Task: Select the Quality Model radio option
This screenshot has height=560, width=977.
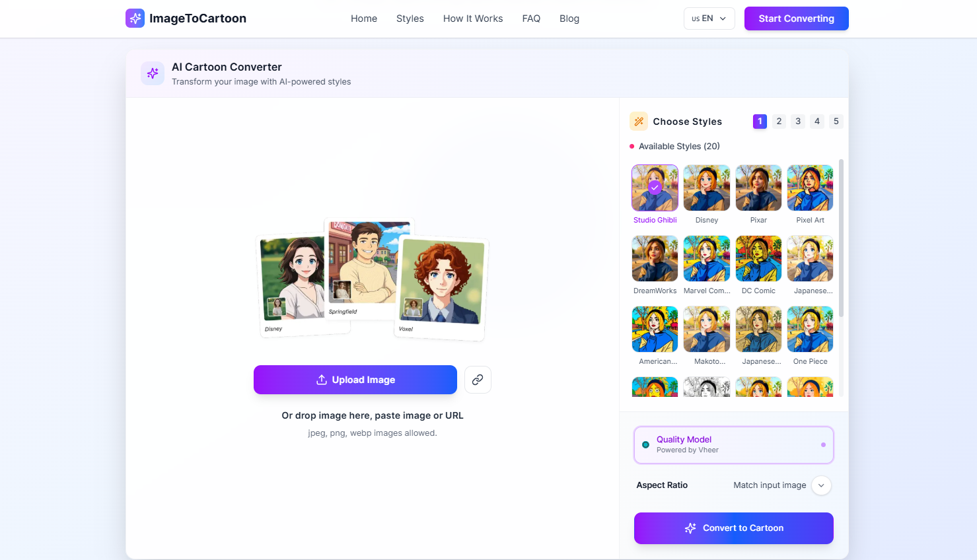Action: (646, 444)
